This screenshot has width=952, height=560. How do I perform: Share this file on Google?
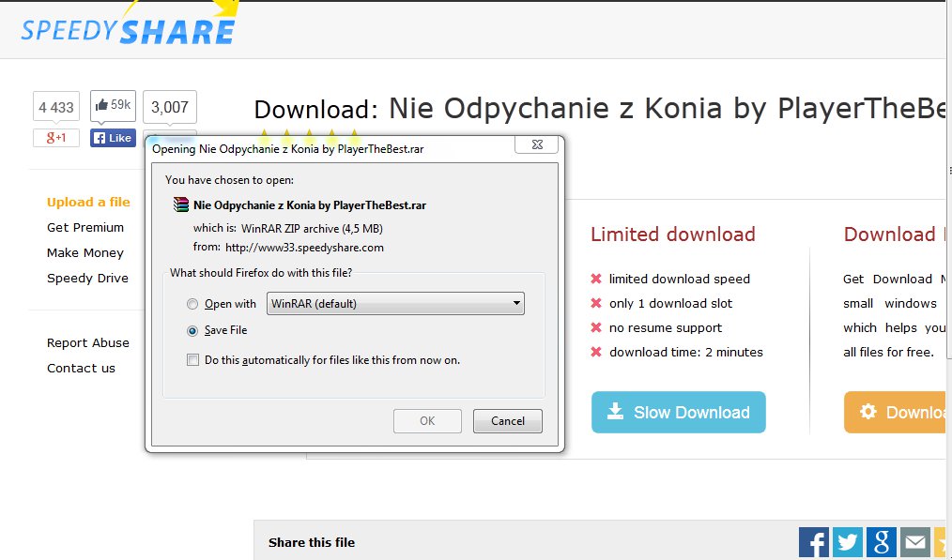pyautogui.click(x=882, y=542)
